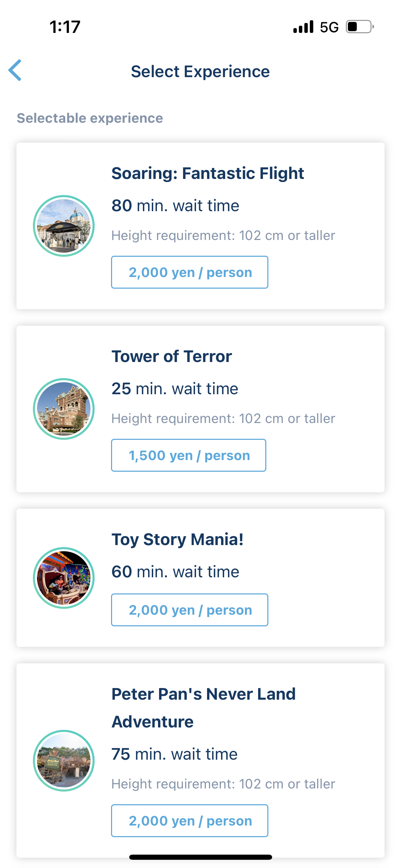The width and height of the screenshot is (401, 868).
Task: Tap the Peter Pan's Never Land thumbnail
Action: click(64, 761)
